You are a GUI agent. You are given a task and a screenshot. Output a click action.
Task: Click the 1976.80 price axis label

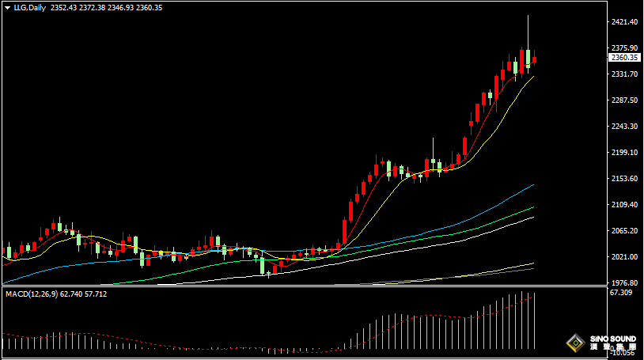point(624,283)
